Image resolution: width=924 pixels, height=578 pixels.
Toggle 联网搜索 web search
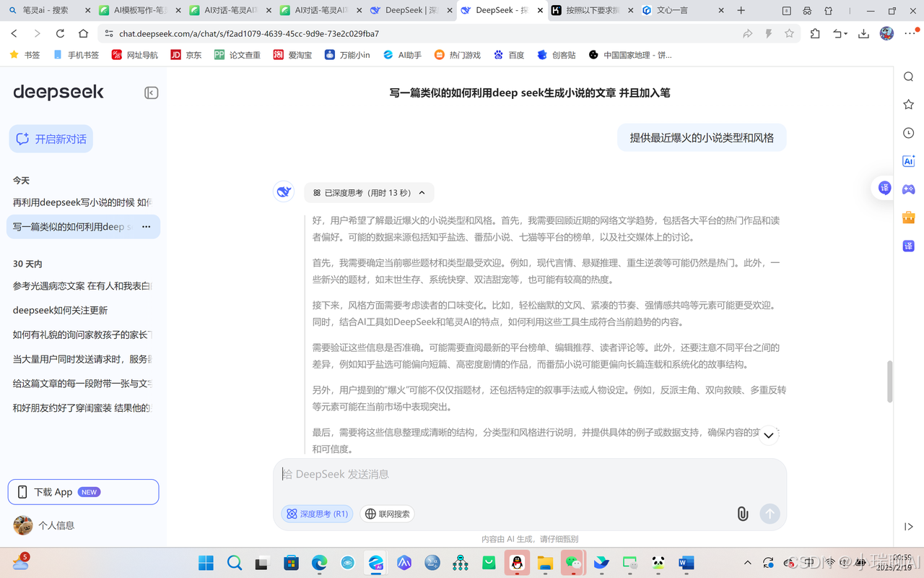tap(387, 514)
